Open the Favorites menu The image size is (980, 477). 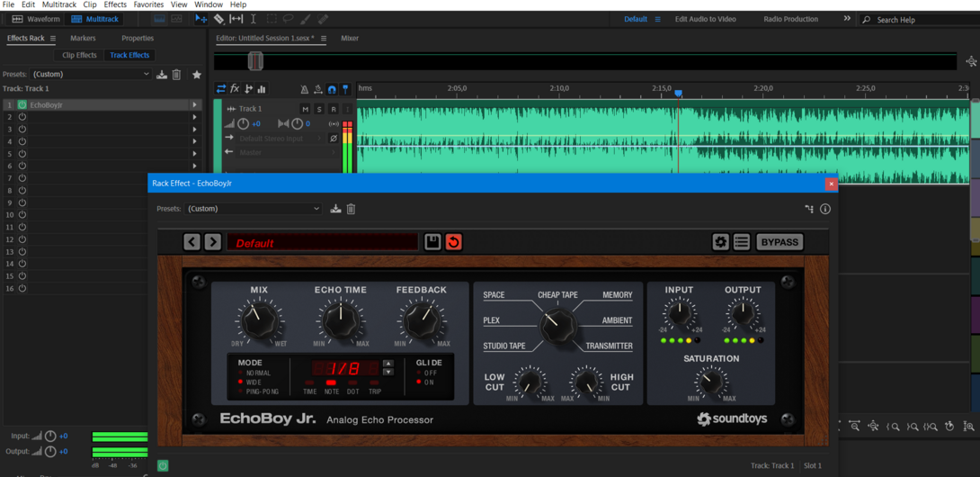pyautogui.click(x=148, y=4)
